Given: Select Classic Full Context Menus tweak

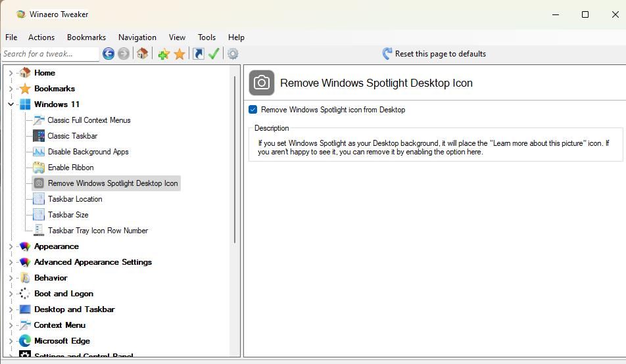Looking at the screenshot, I should 89,120.
